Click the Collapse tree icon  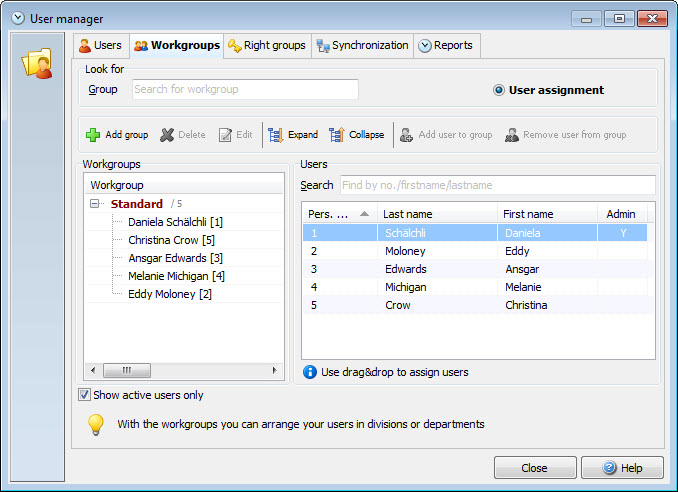336,135
